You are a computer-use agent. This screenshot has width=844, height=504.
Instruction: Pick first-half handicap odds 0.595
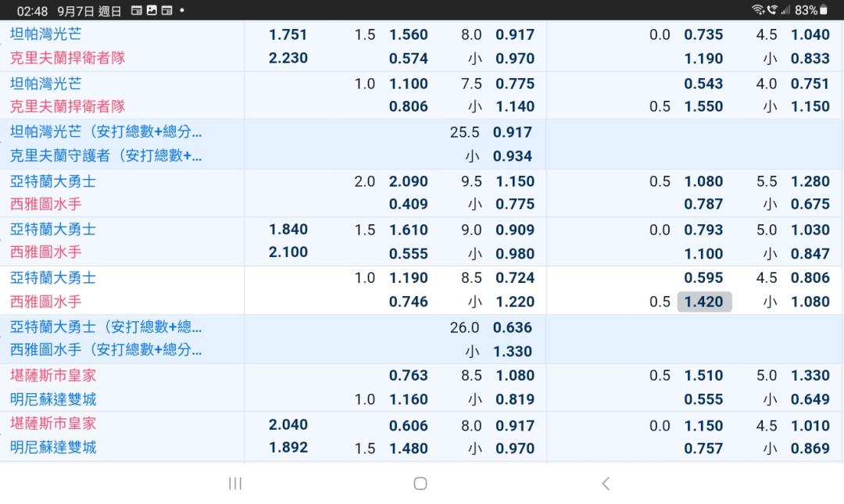coord(703,278)
